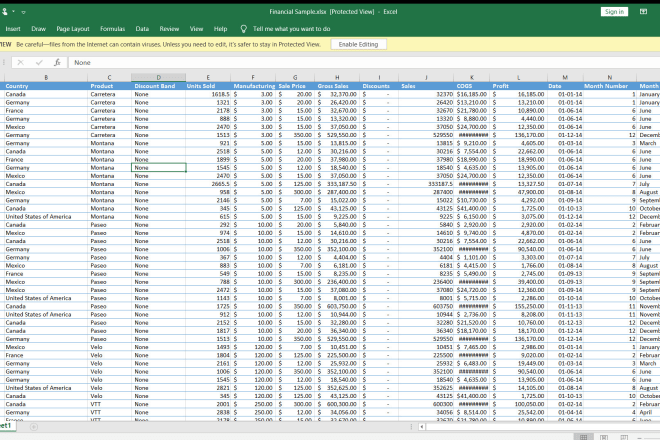This screenshot has height=440, width=660.
Task: Select column K header
Action: [x=472, y=77]
